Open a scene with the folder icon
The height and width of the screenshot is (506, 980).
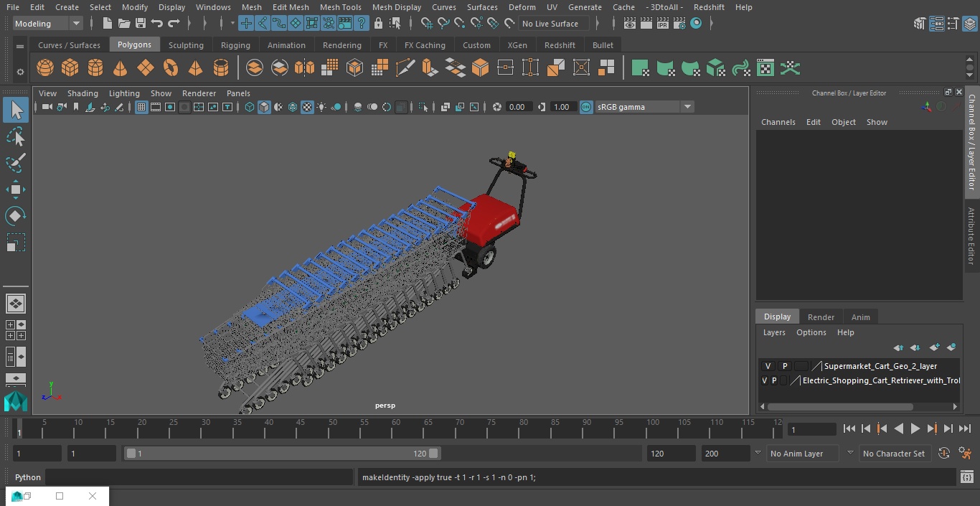point(123,24)
